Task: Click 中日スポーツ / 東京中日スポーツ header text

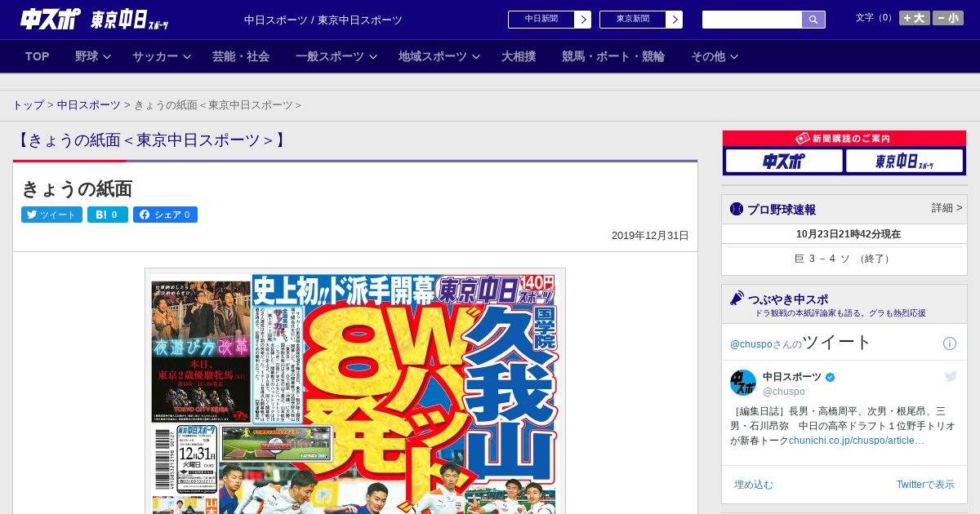Action: 323,20
